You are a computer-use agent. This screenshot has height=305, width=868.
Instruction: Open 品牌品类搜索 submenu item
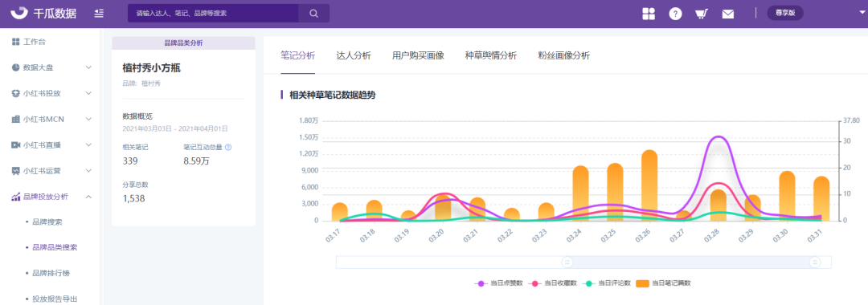pos(55,247)
